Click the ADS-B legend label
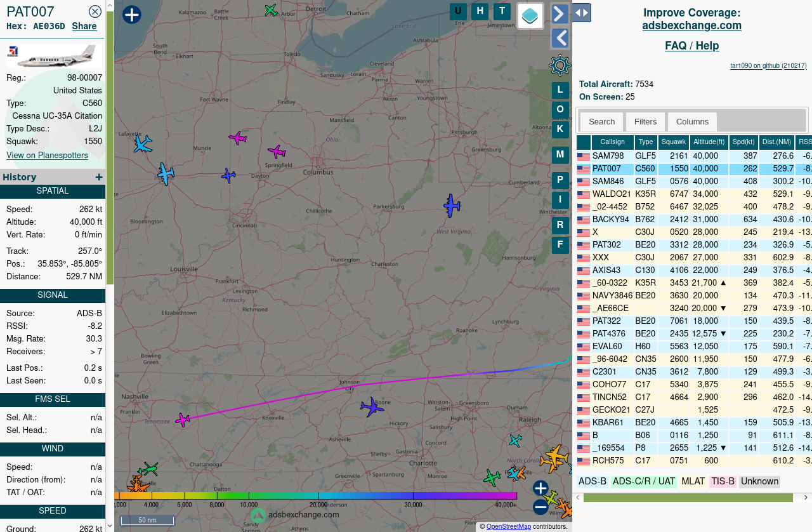This screenshot has width=812, height=532. [x=593, y=482]
